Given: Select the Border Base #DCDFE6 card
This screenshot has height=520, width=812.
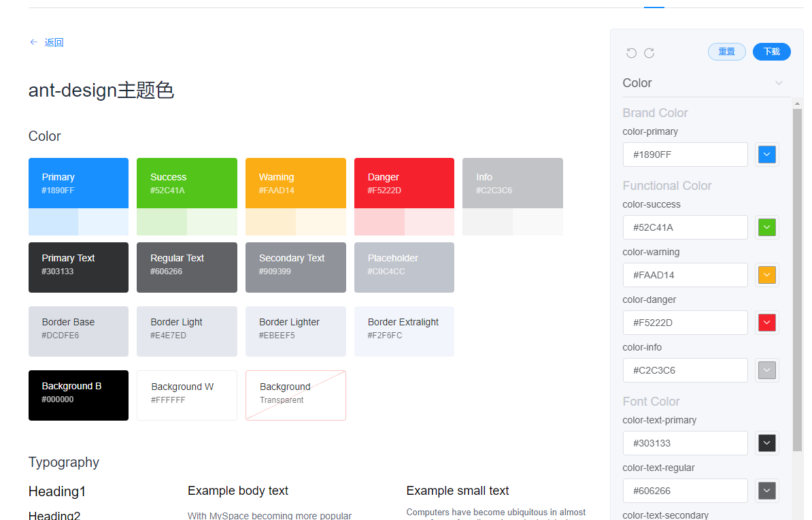Looking at the screenshot, I should pyautogui.click(x=78, y=331).
